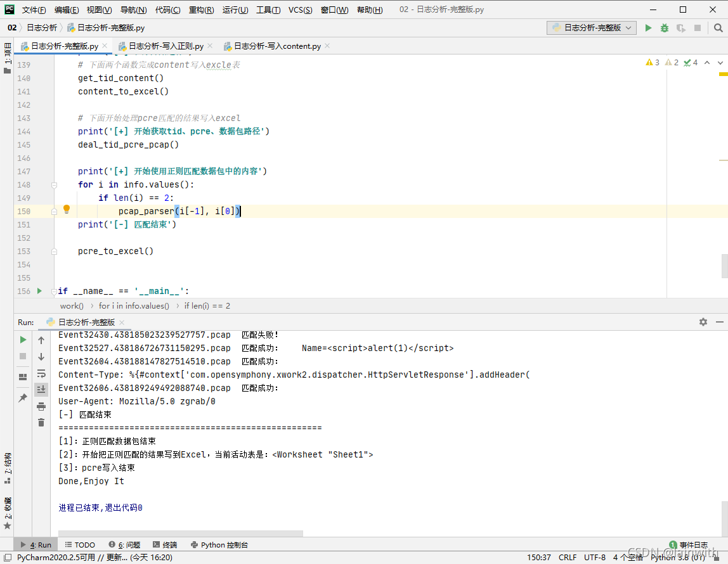Open 文件(F) menu
The height and width of the screenshot is (564, 728).
click(34, 10)
